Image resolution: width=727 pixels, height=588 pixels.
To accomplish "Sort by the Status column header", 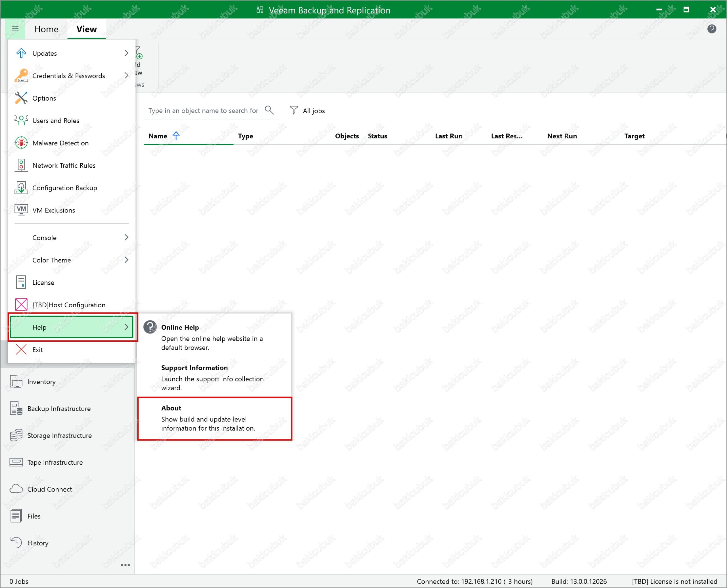I will [377, 136].
